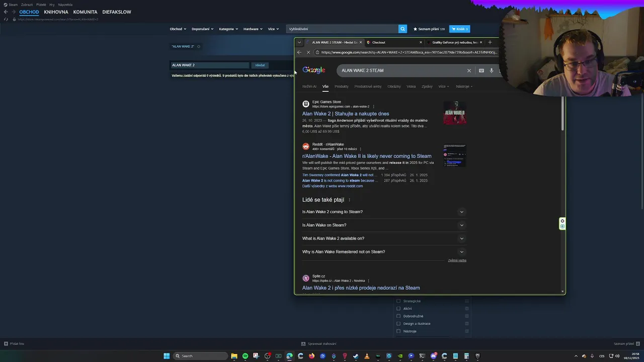The image size is (644, 362).
Task: Open the Zobrazit menu in Steam
Action: (27, 5)
